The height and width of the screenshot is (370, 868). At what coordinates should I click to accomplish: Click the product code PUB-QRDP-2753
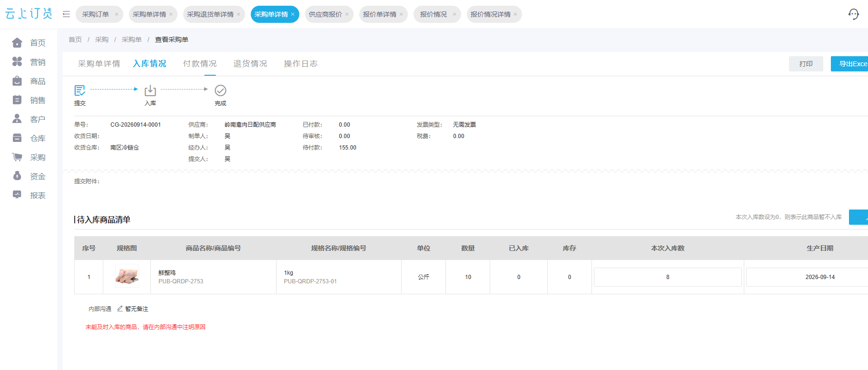[181, 281]
